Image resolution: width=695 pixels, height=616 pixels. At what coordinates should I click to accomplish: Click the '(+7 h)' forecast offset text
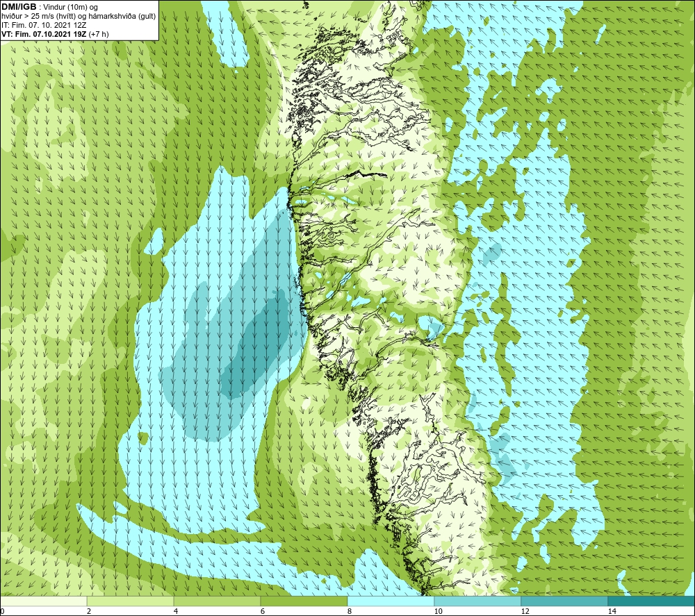[x=99, y=34]
